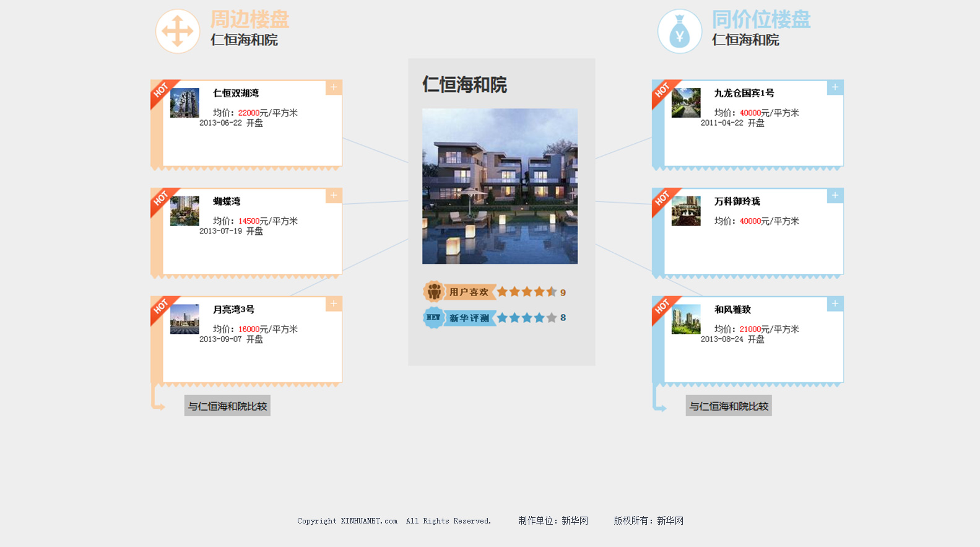This screenshot has width=980, height=547.
Task: Click the 月亮湾3号 property title link
Action: [x=233, y=309]
